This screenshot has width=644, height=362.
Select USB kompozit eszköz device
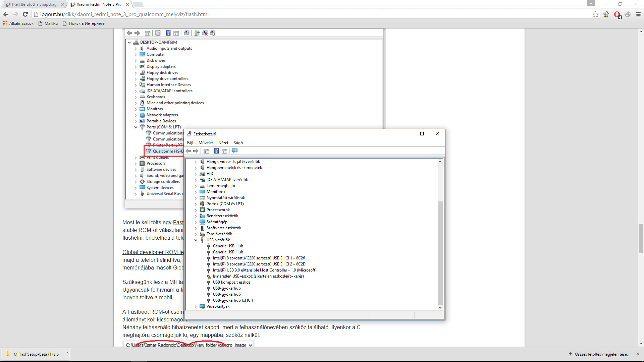click(x=231, y=282)
